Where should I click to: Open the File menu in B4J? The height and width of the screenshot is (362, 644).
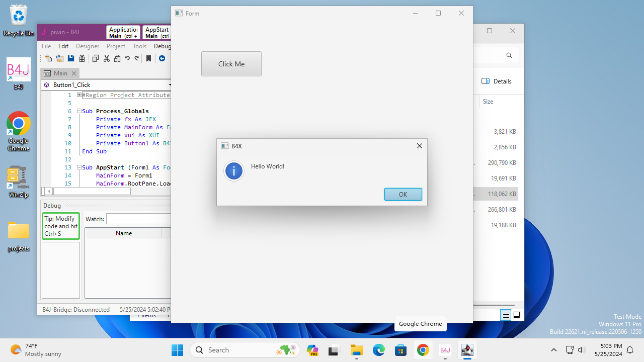point(46,46)
